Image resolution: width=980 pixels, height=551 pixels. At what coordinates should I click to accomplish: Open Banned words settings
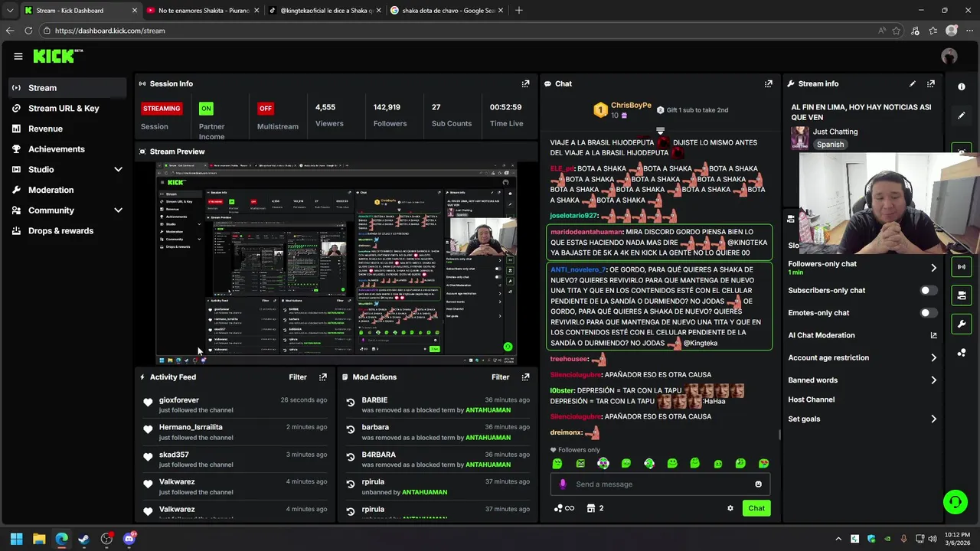(x=862, y=380)
